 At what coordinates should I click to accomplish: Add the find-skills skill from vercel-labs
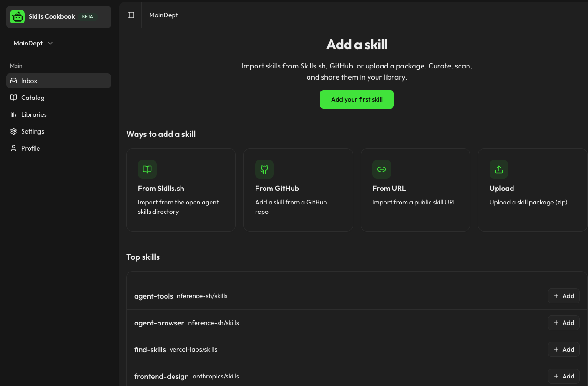563,349
